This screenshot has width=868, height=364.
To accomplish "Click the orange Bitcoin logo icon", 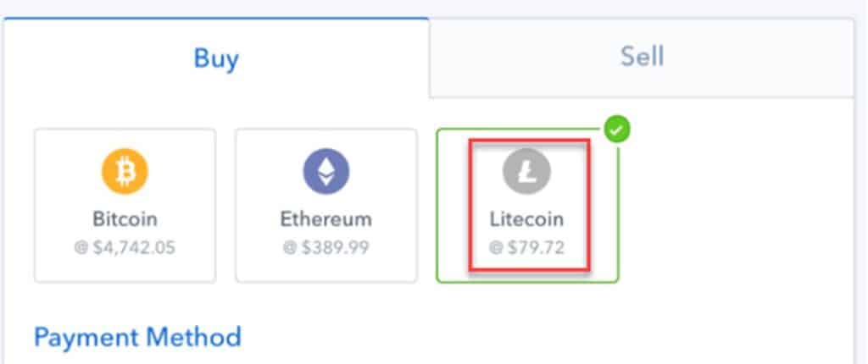I will pos(125,172).
